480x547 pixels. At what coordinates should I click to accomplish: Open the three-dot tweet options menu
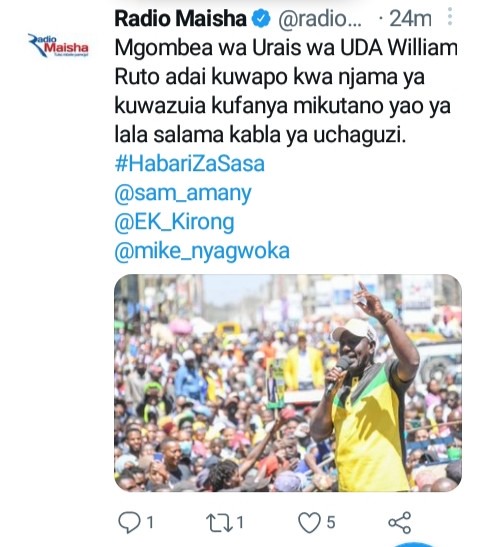coord(450,16)
